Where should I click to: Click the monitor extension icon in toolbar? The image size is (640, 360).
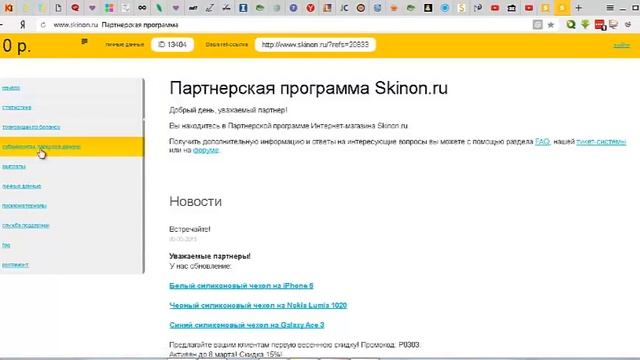click(x=613, y=25)
